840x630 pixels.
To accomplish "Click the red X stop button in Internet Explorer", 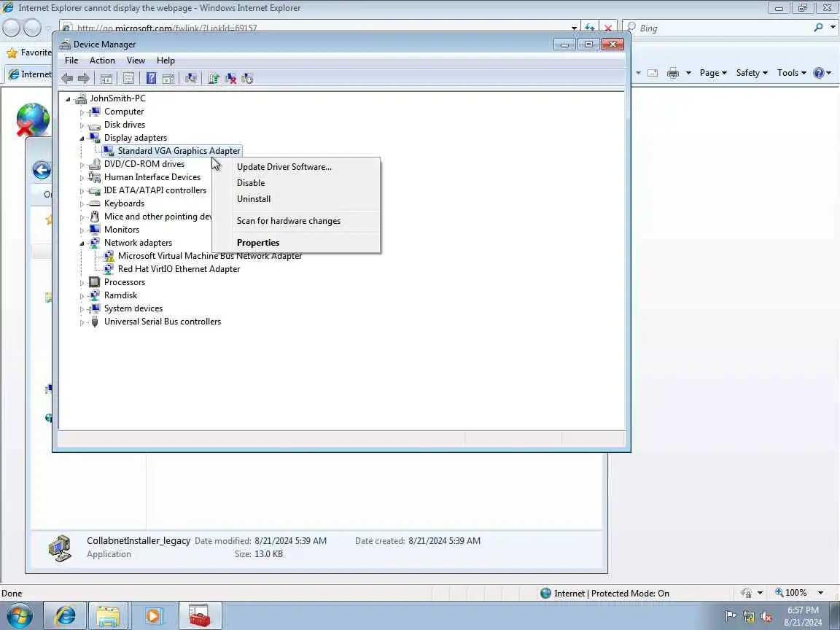I will (608, 28).
